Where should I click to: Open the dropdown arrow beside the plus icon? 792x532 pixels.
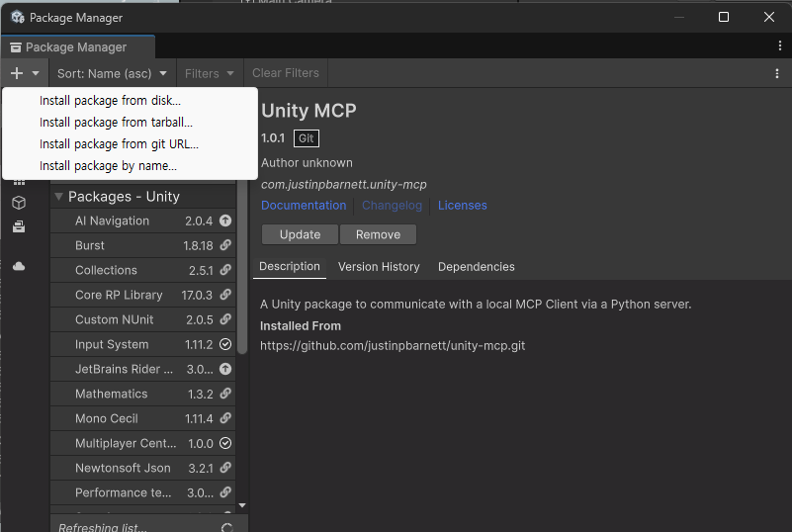[x=36, y=73]
